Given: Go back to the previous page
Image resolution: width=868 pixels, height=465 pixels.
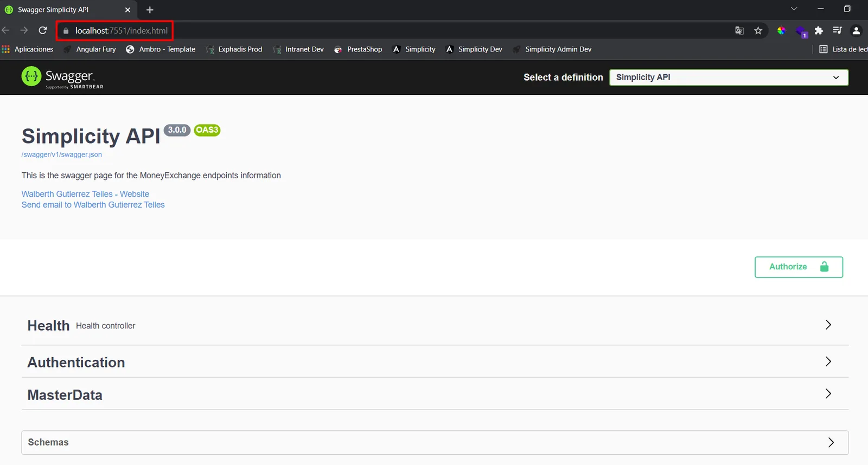Looking at the screenshot, I should tap(5, 30).
